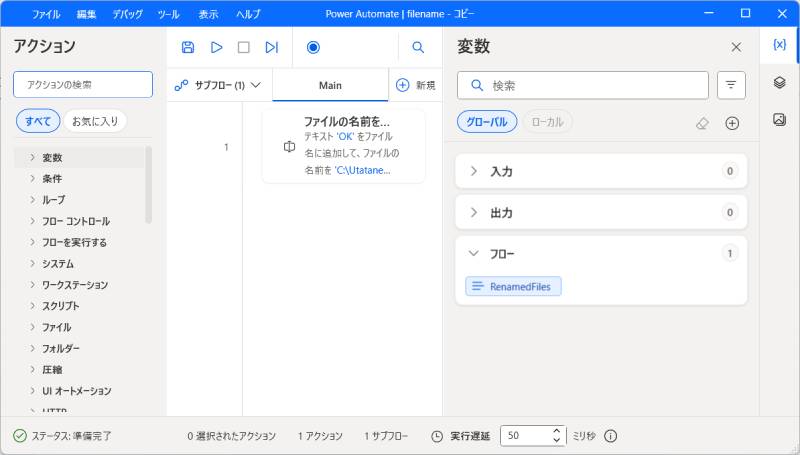The height and width of the screenshot is (455, 800).
Task: Run next action with the step icon
Action: coord(271,47)
